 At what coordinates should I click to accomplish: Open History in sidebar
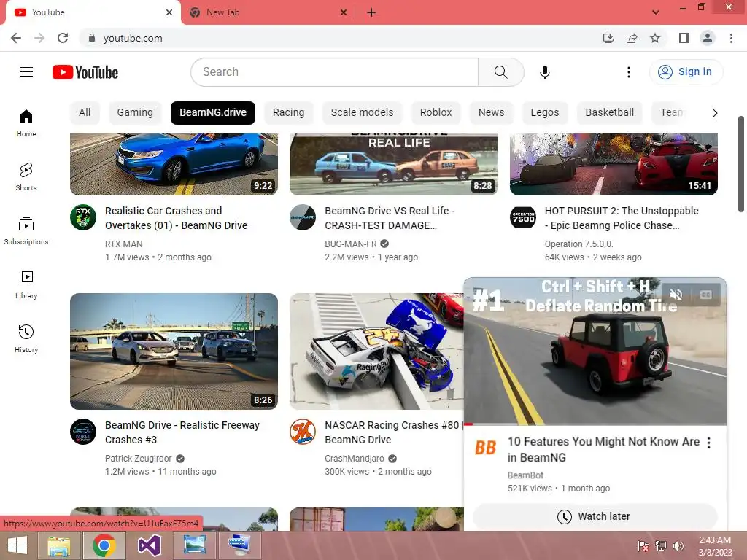(x=26, y=338)
